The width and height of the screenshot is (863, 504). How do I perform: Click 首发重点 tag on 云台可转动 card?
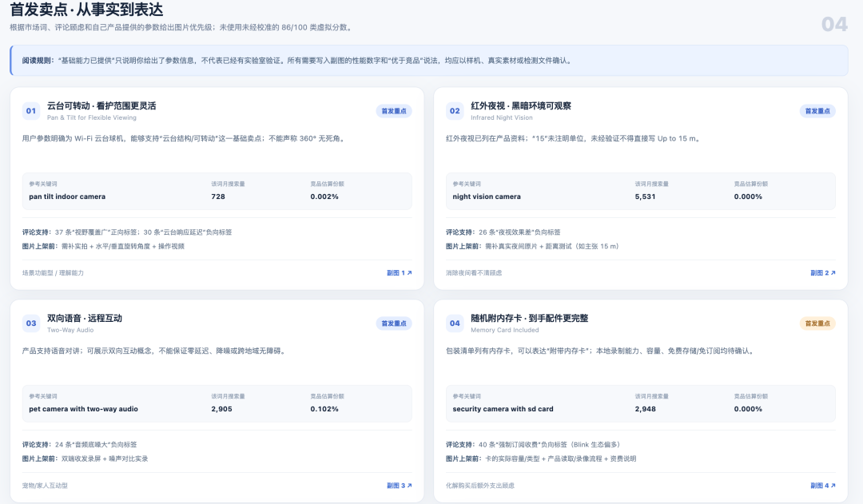coord(394,110)
